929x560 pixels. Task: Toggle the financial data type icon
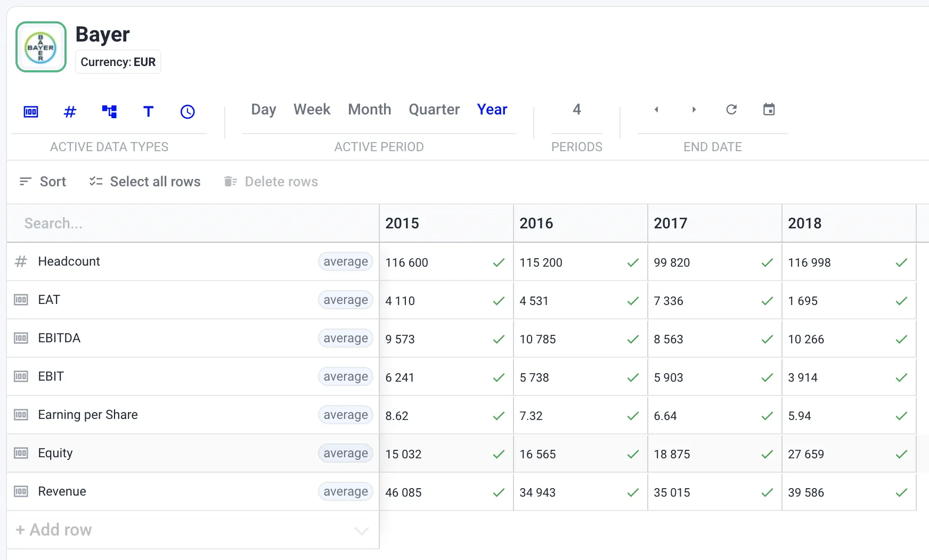pos(31,112)
